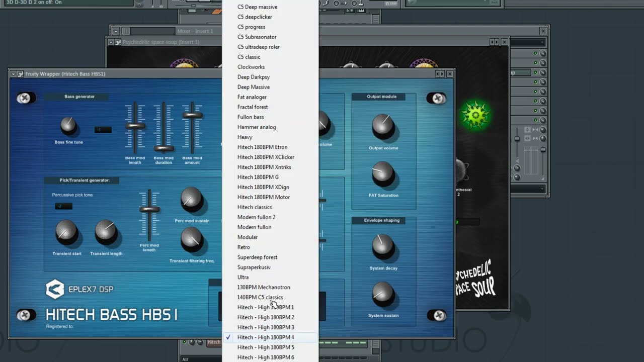
Task: Previous preset arrow in Psychedelic space soup
Action: pos(492,42)
